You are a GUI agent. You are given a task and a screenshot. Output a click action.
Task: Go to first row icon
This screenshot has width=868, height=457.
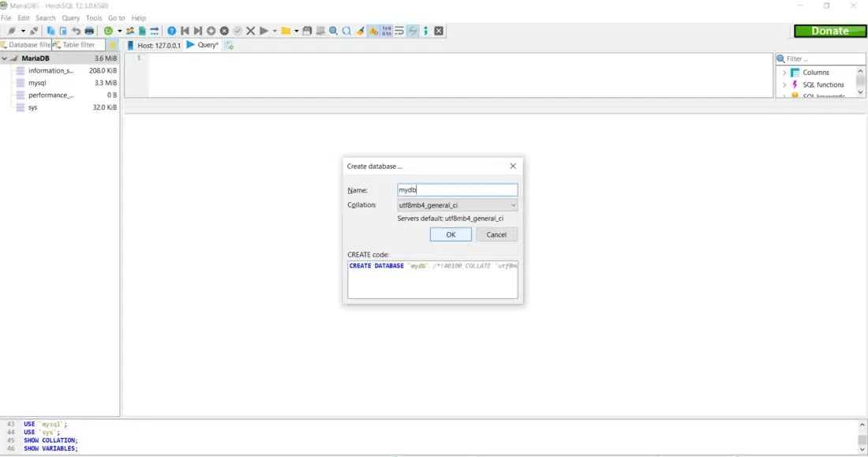185,31
